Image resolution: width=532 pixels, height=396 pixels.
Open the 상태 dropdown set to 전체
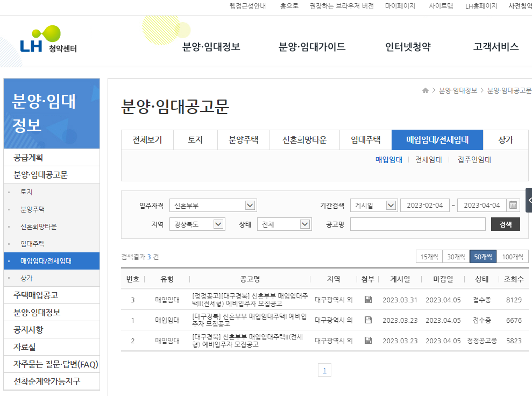[284, 224]
